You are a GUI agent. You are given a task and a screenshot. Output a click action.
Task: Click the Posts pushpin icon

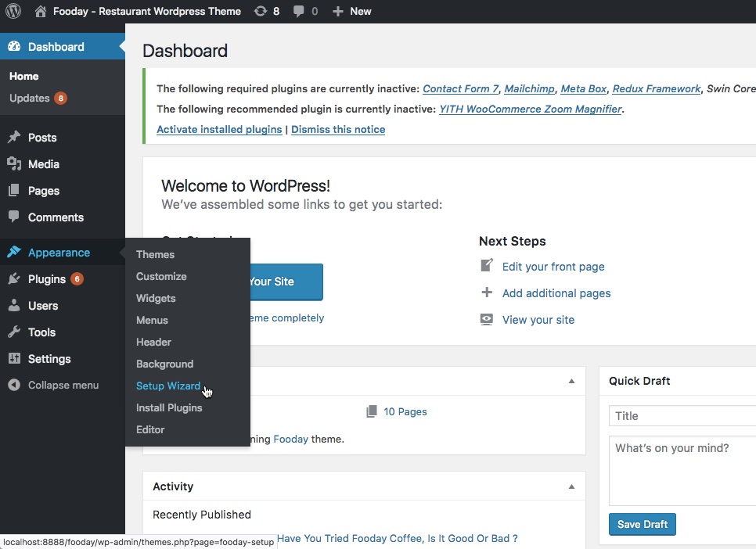point(14,138)
